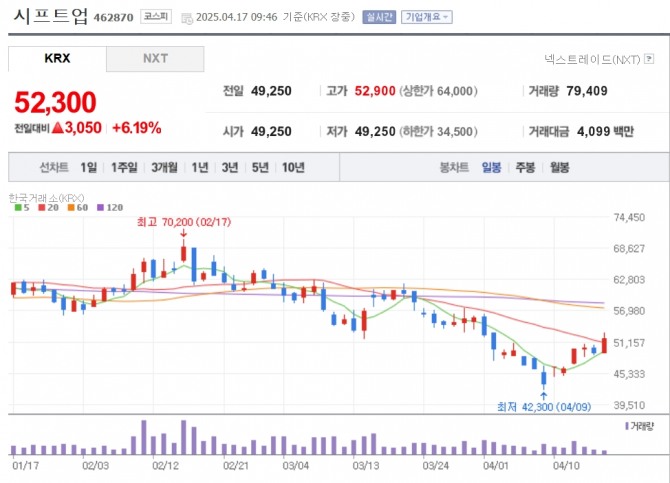Select the 10년 line chart period
The height and width of the screenshot is (483, 670).
(293, 168)
